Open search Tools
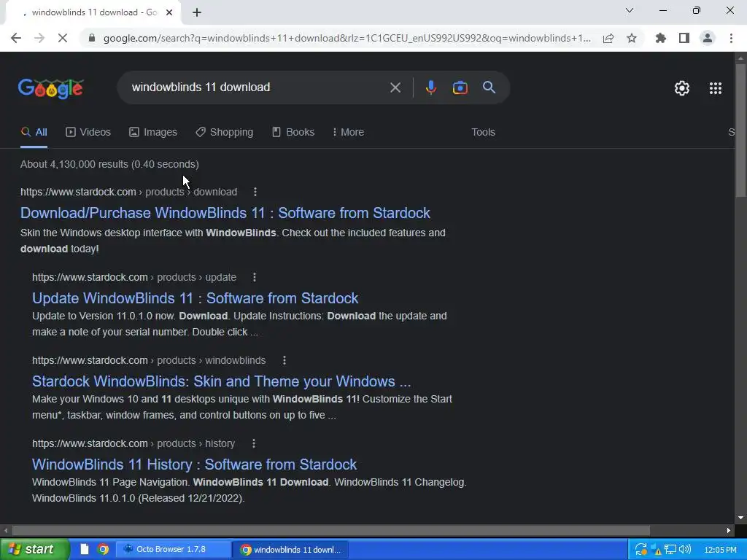The width and height of the screenshot is (747, 560). (483, 133)
